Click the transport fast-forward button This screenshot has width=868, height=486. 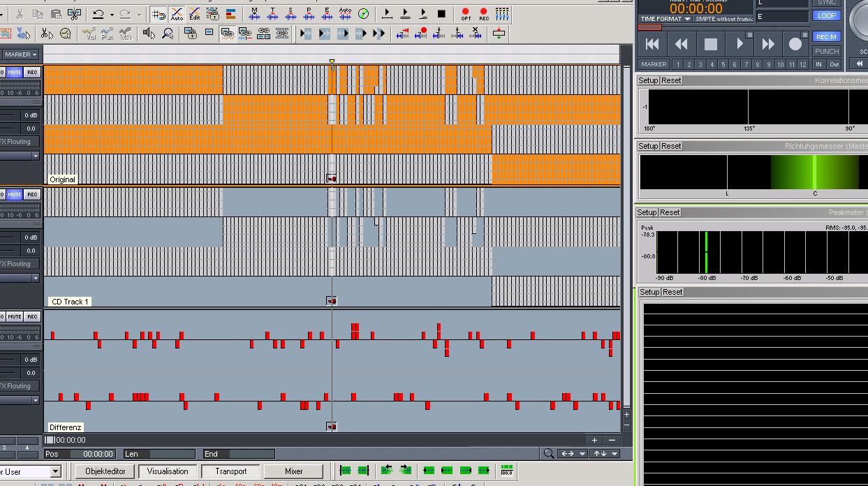coord(767,45)
